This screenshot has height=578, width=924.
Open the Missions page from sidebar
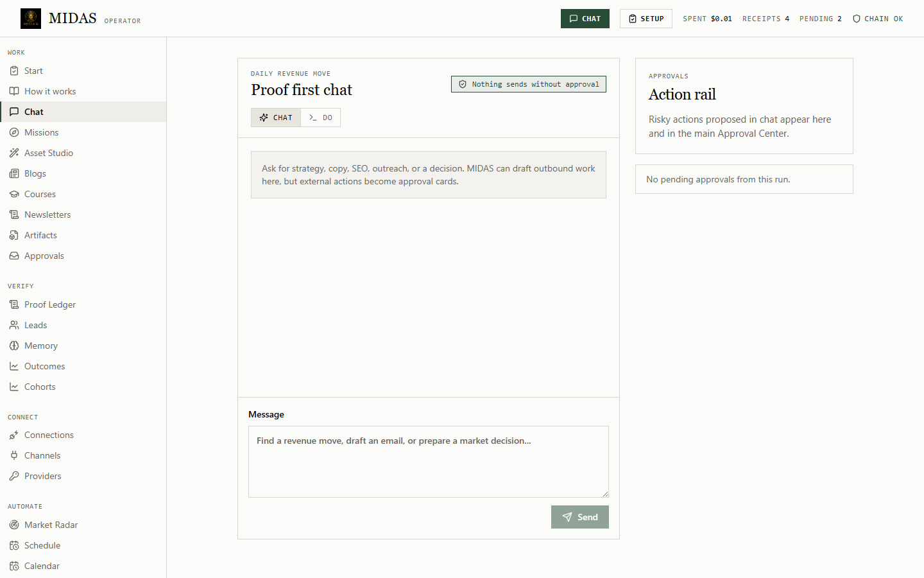click(83, 132)
